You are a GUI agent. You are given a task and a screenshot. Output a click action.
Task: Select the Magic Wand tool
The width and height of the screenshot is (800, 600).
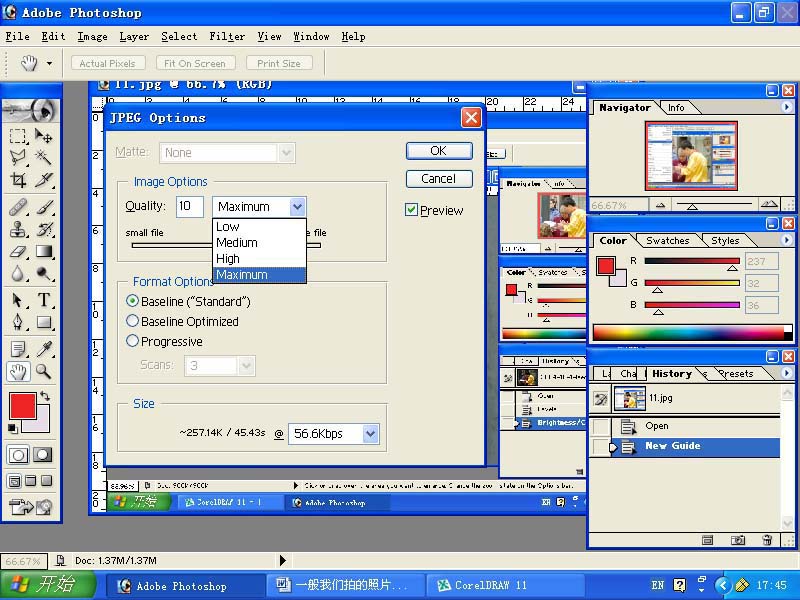click(x=44, y=157)
